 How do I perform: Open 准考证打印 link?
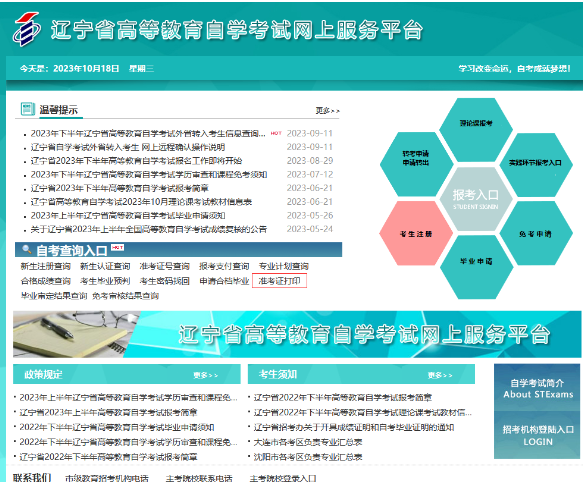279,281
